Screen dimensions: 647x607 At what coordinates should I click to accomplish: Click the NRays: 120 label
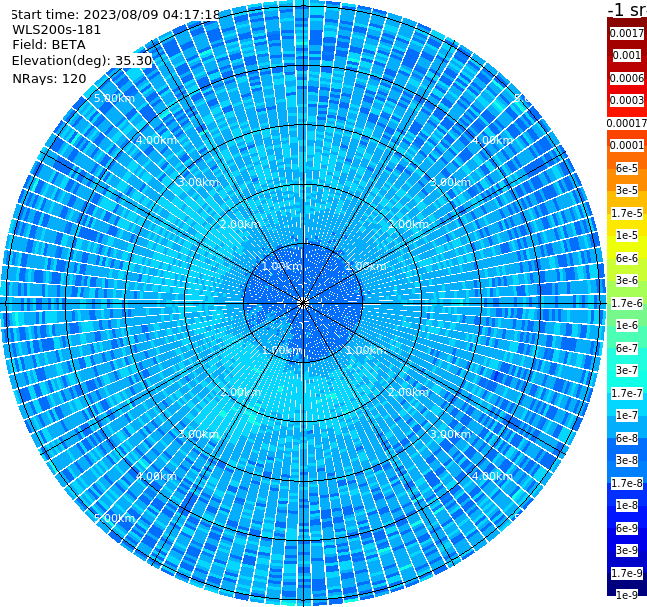tap(49, 78)
